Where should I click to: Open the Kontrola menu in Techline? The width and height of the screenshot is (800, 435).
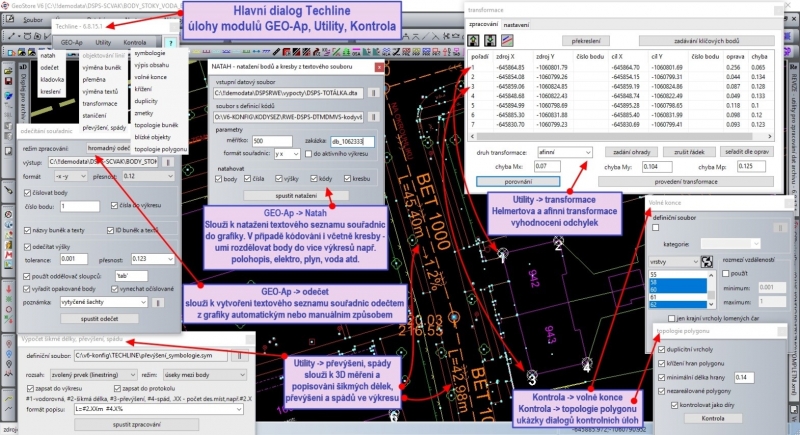(x=135, y=42)
